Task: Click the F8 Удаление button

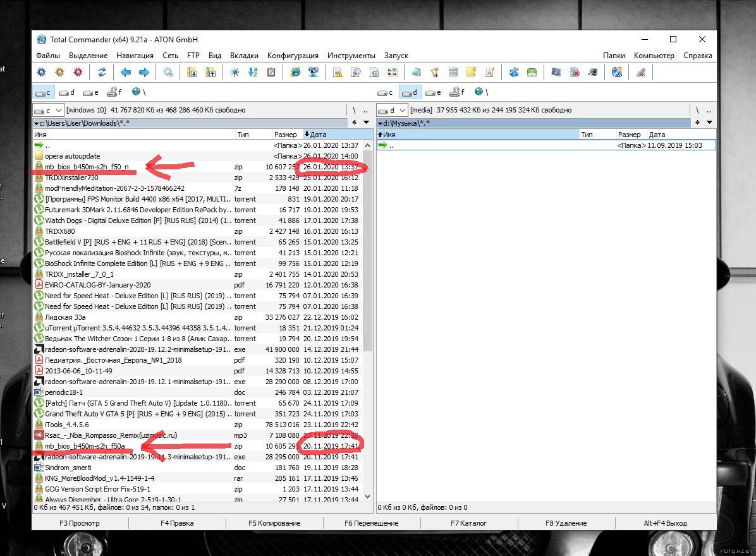Action: [x=566, y=523]
